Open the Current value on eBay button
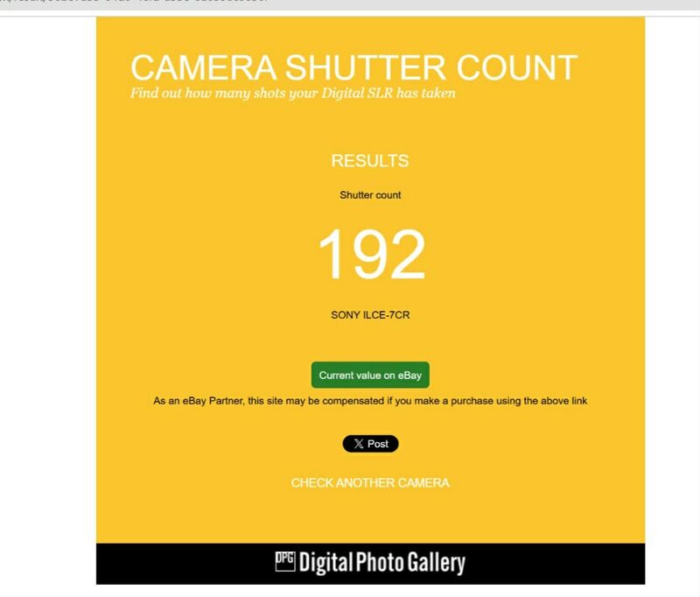Image resolution: width=700 pixels, height=597 pixels. [x=370, y=375]
